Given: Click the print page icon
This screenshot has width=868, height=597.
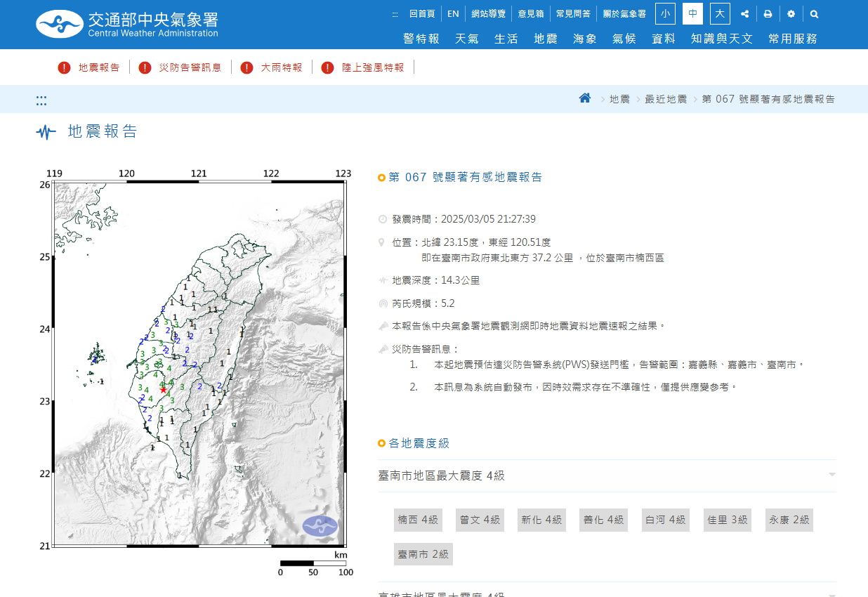Looking at the screenshot, I should [x=768, y=14].
